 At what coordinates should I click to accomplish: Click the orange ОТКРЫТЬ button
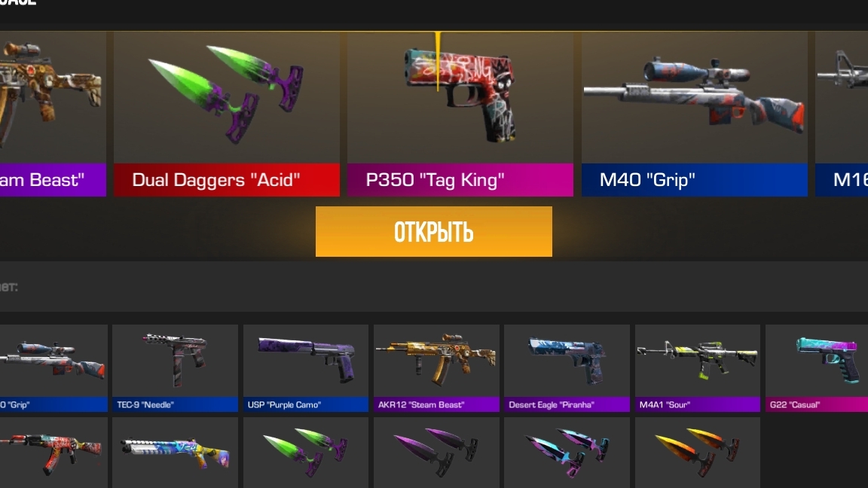click(433, 231)
